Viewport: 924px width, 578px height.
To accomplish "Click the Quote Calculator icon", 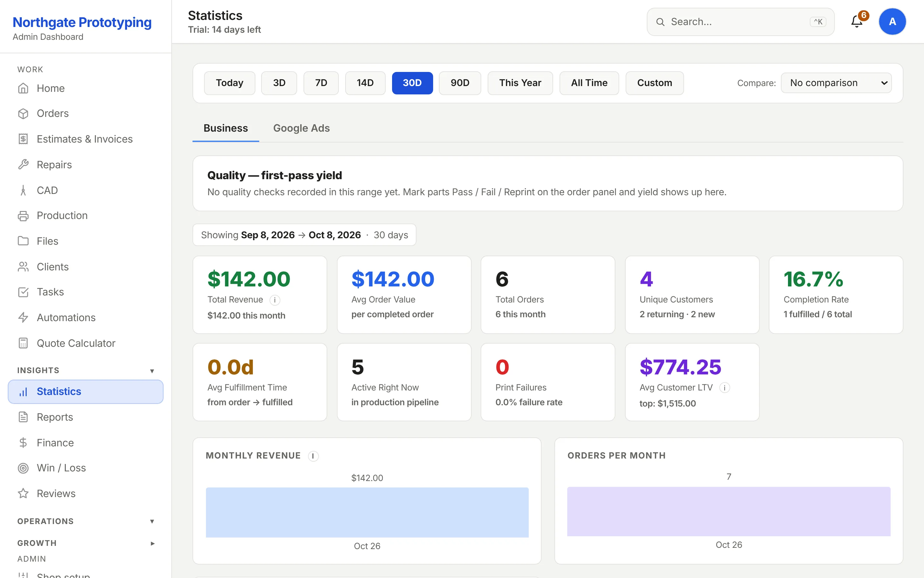I will [x=23, y=343].
